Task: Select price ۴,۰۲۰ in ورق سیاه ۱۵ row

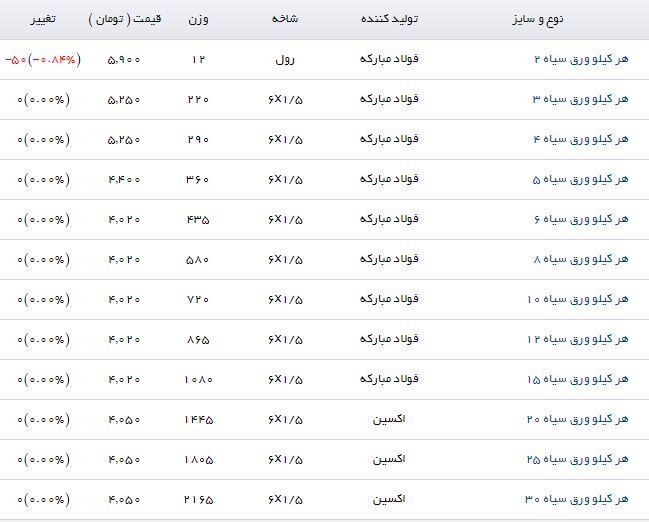Action: pyautogui.click(x=124, y=380)
